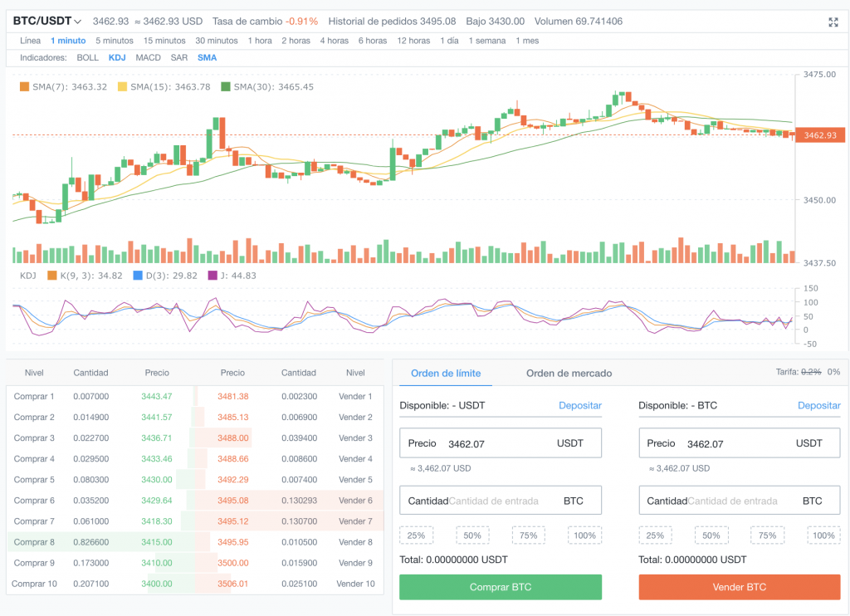This screenshot has width=850, height=616.
Task: Select the 5 minutos interval
Action: click(x=115, y=41)
